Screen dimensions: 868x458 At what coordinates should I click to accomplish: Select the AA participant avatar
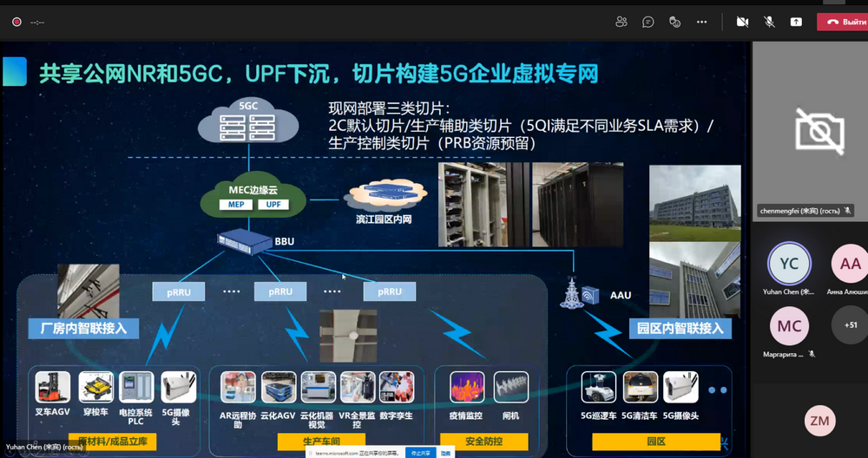[849, 264]
